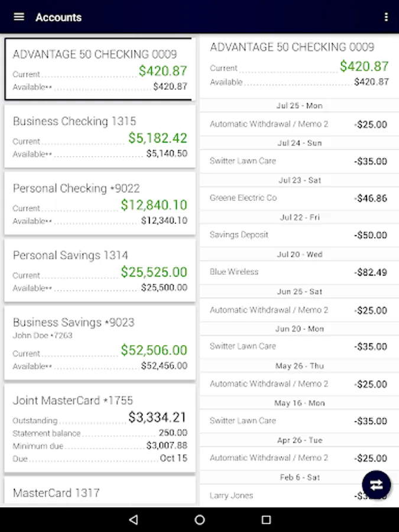Open Jul 25 Automatic Withdrawal / Memo 2 transaction

pyautogui.click(x=299, y=124)
